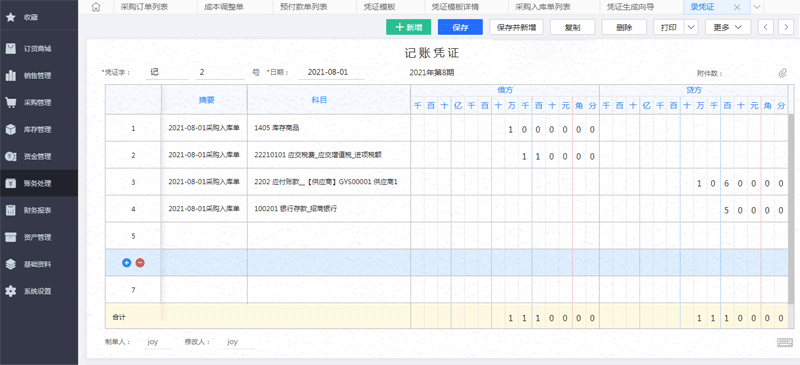Click the 打印 button
The width and height of the screenshot is (800, 365).
click(669, 28)
